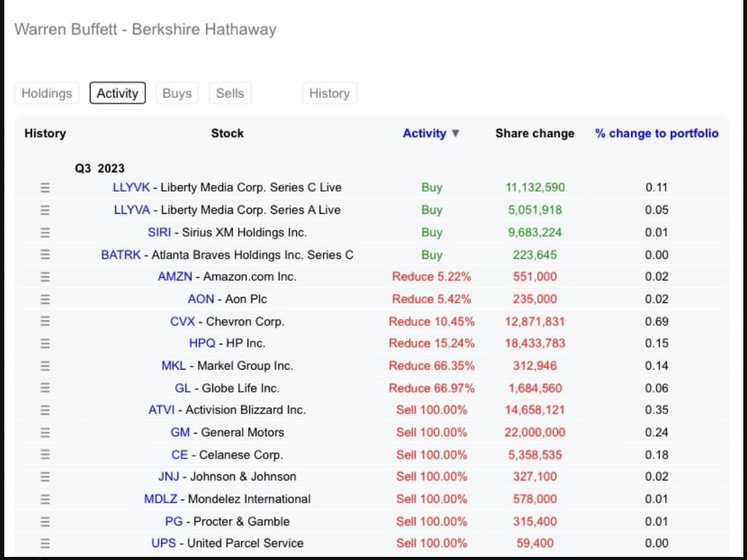Click the History column header
Screen dimensions: 747x560
[45, 133]
